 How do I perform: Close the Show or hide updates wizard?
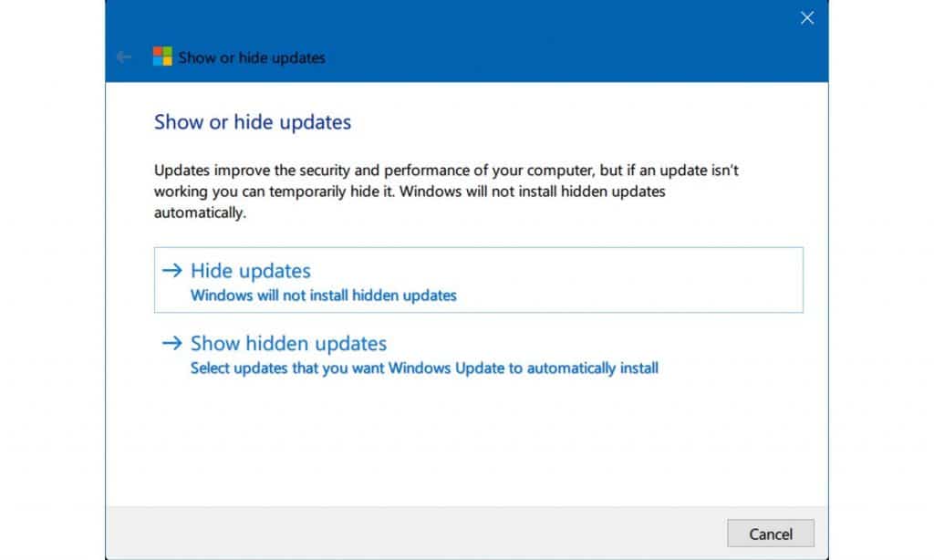coord(806,17)
